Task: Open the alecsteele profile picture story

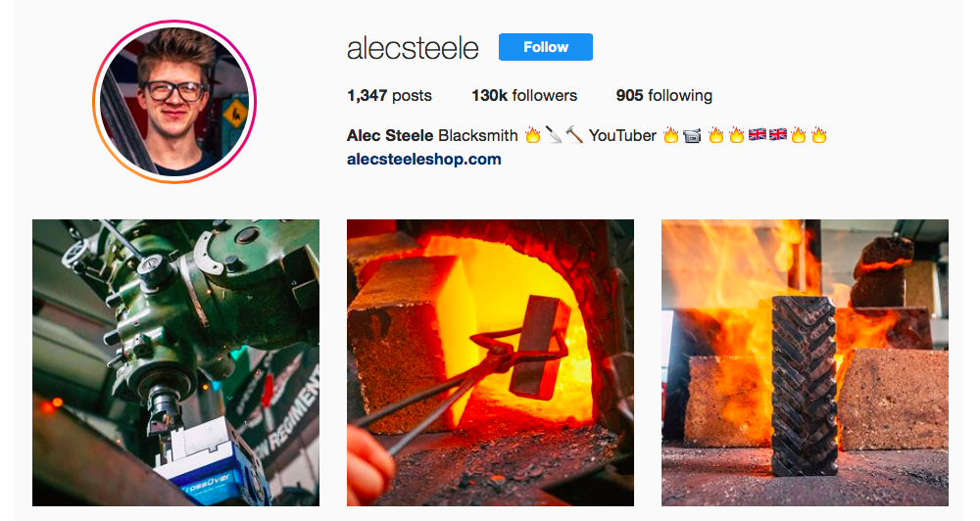Action: click(x=174, y=102)
